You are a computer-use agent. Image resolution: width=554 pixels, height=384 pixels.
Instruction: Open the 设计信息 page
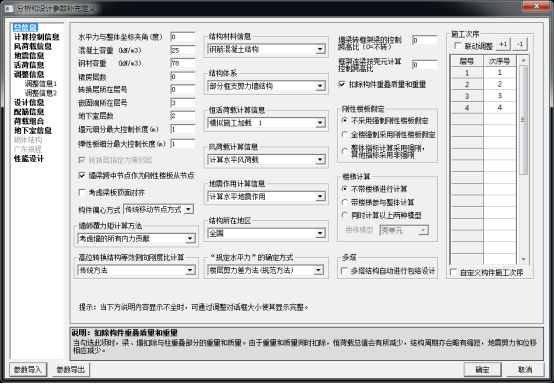coord(29,102)
